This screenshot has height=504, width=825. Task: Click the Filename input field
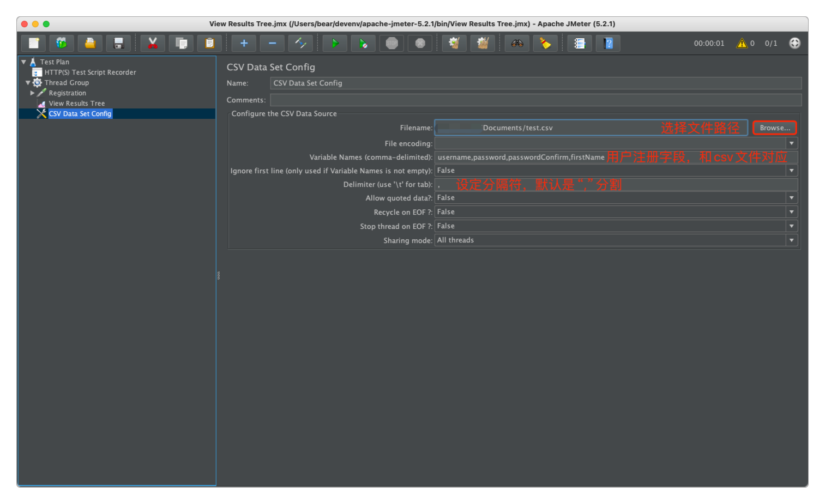[591, 128]
